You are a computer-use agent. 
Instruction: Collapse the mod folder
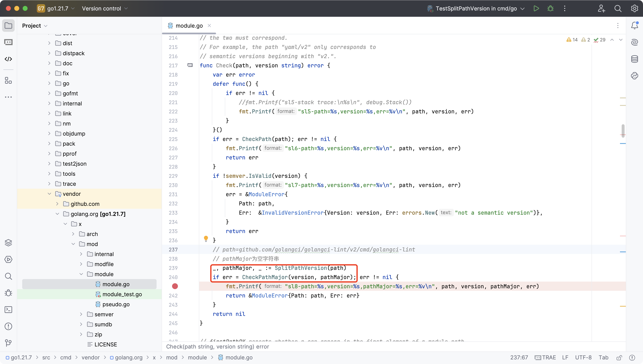(73, 244)
